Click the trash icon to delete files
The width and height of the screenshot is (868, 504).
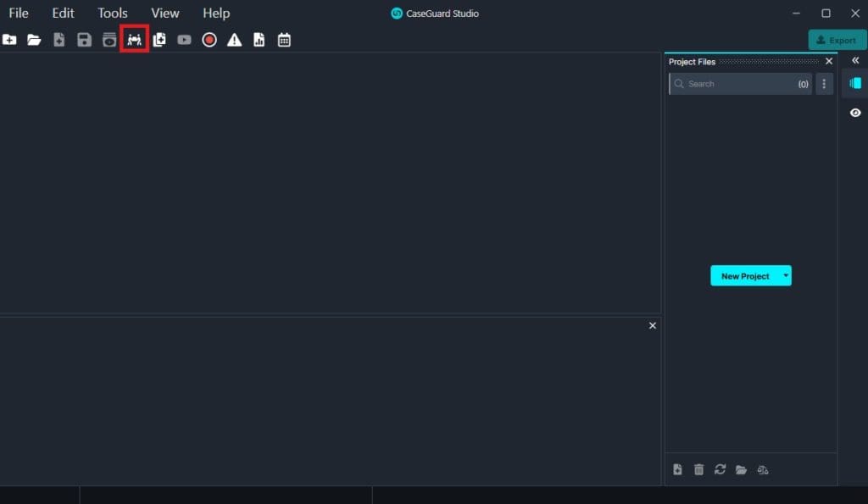(698, 469)
